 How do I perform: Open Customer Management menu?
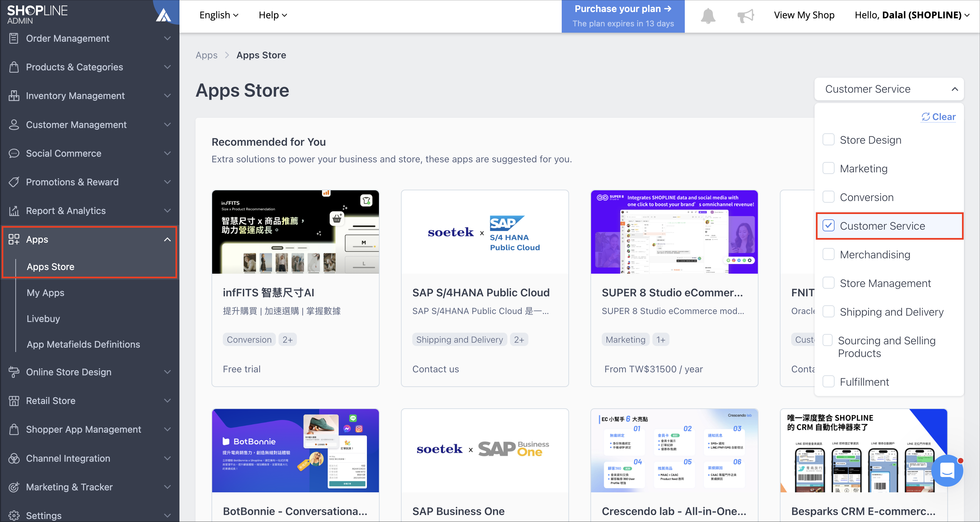[x=90, y=125]
